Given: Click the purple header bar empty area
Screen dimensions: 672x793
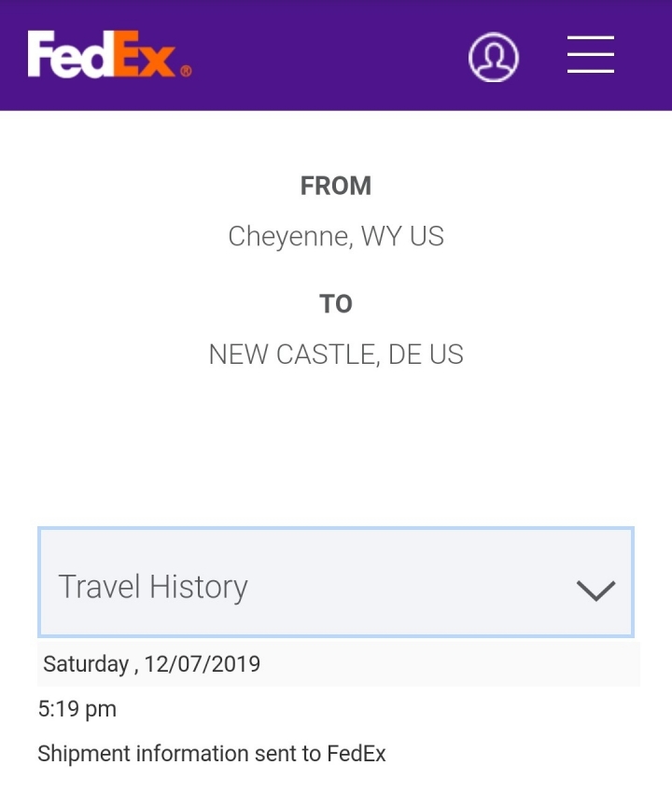Looking at the screenshot, I should [329, 55].
